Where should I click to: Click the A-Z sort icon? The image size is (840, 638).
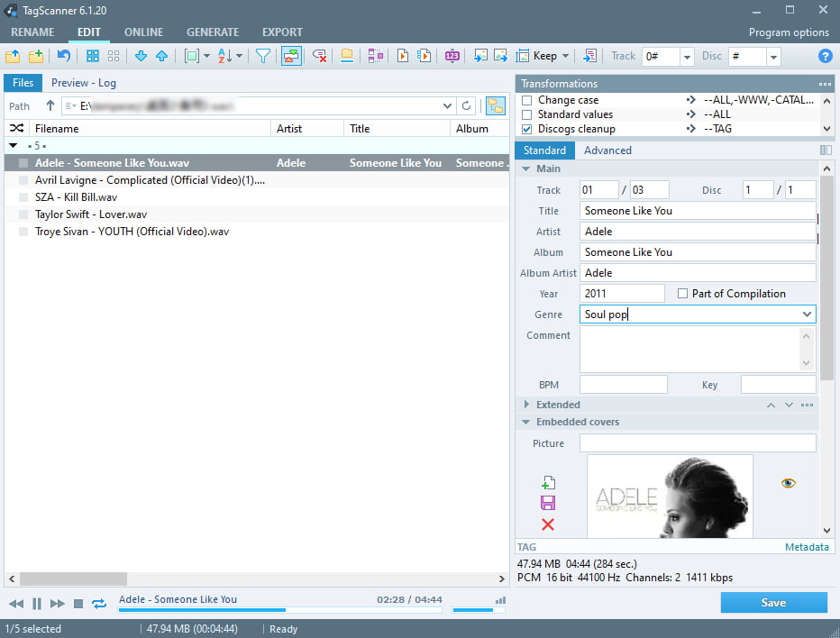[225, 56]
